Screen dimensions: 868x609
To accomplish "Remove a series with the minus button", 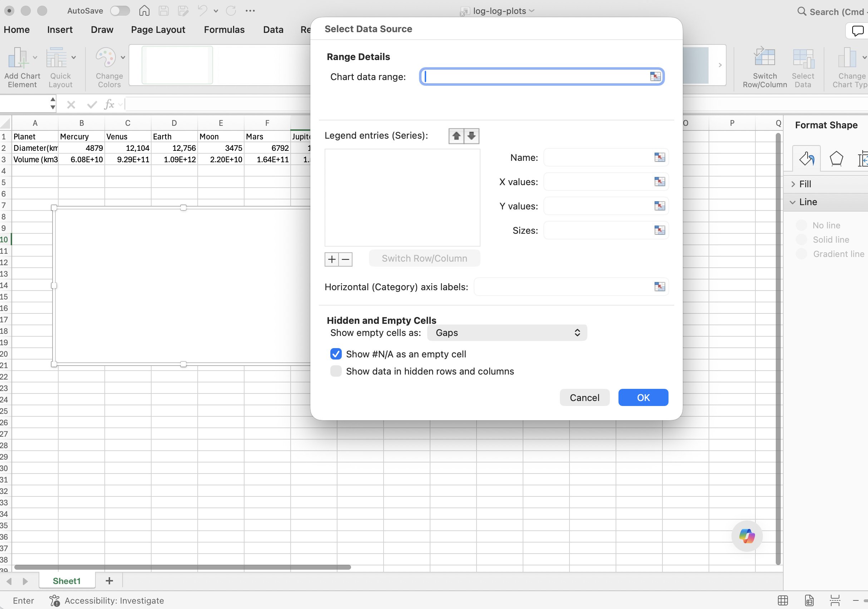I will coord(346,259).
